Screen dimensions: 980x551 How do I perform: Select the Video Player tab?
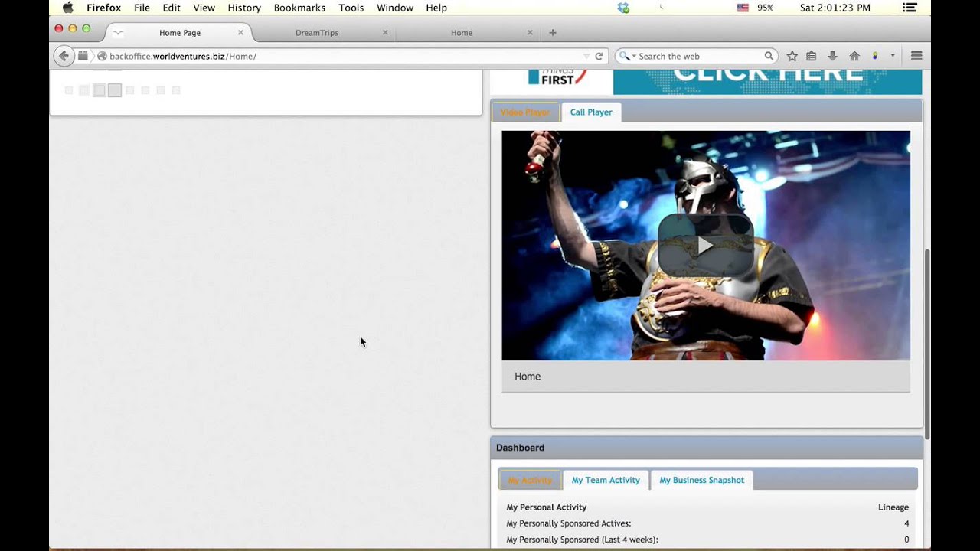[x=525, y=112]
